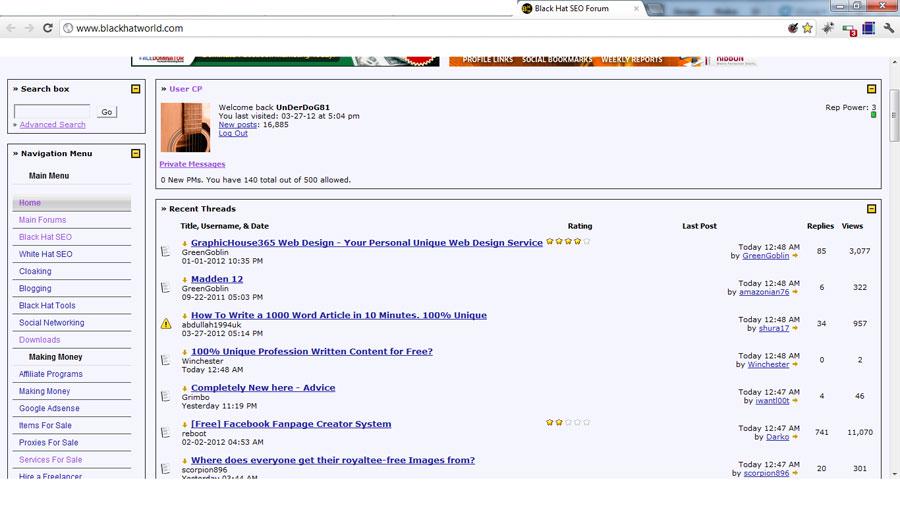
Task: Click the warning icon beside the 1000 Word Article thread
Action: click(166, 324)
